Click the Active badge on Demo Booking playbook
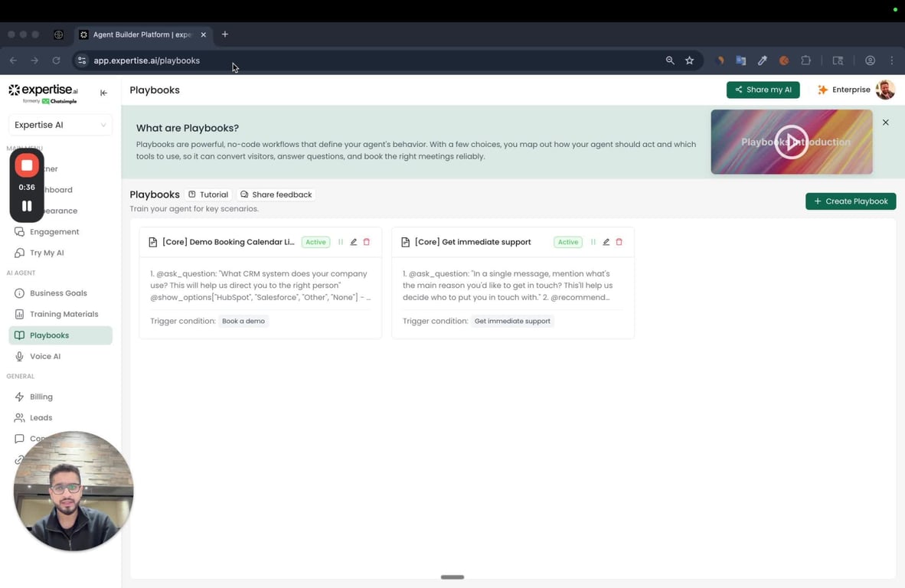The image size is (905, 588). tap(315, 243)
